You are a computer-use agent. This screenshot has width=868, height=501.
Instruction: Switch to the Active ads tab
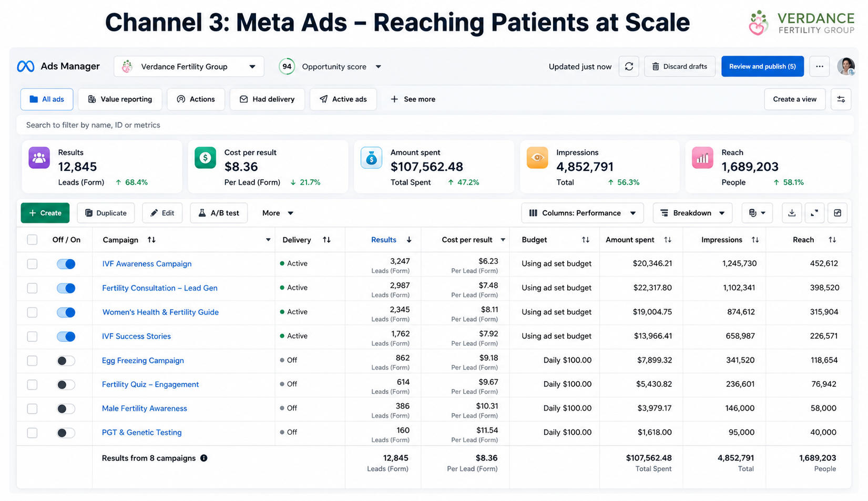tap(343, 99)
